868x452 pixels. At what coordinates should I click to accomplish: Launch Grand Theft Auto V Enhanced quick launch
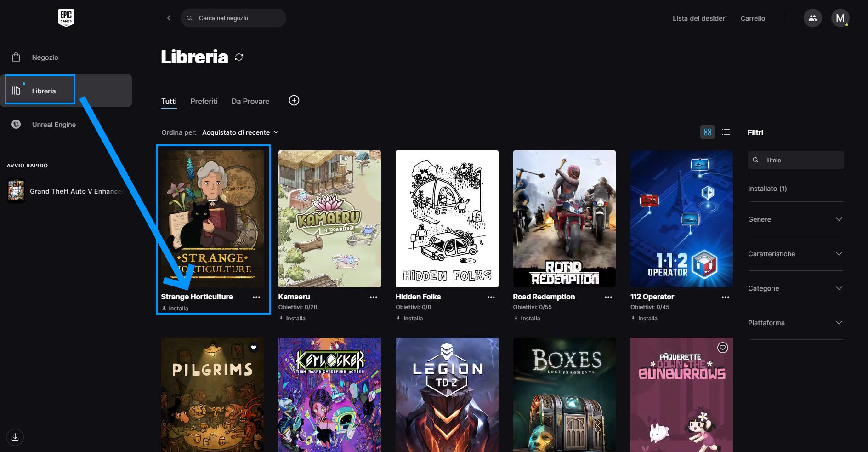(66, 191)
